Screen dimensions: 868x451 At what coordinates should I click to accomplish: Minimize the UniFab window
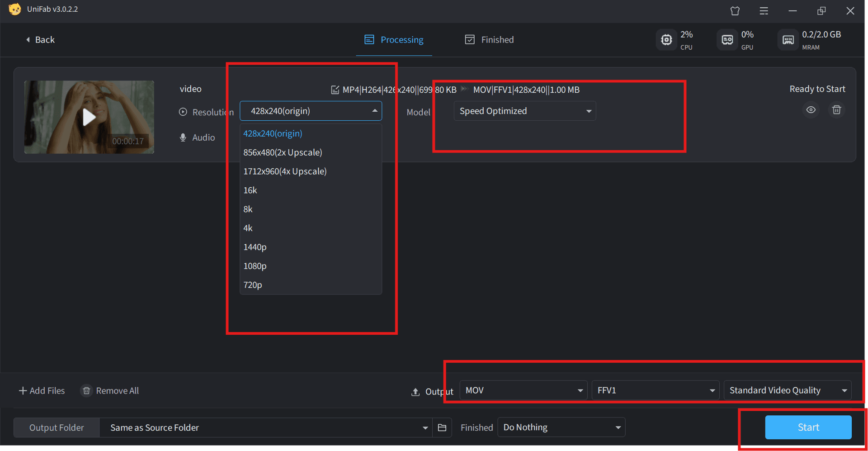pos(793,11)
